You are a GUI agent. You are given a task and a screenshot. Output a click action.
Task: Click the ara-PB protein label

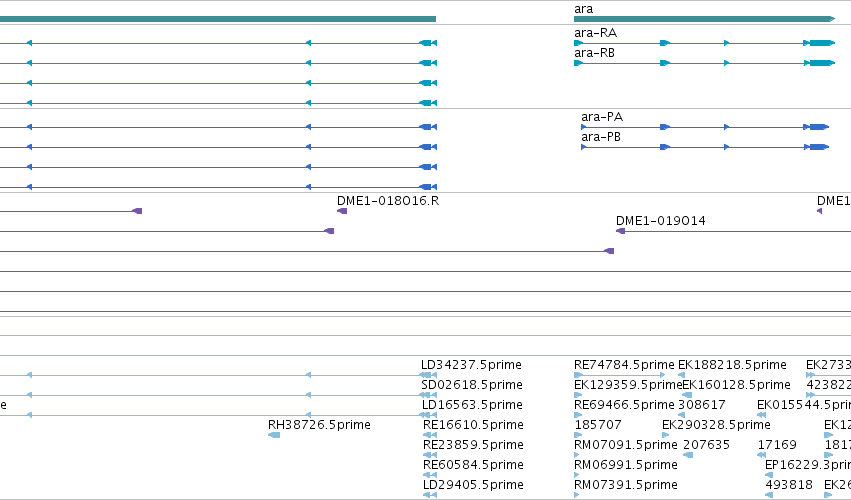pos(601,137)
